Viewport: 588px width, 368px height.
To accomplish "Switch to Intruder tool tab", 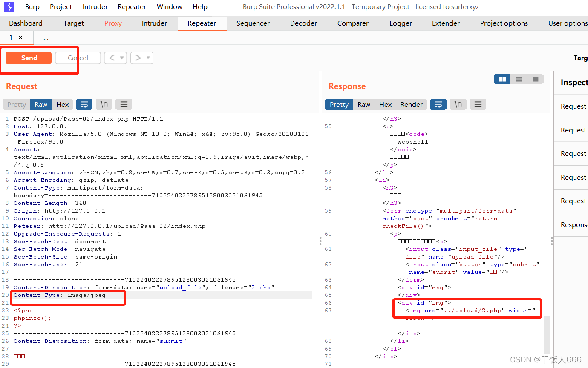I will pyautogui.click(x=154, y=23).
